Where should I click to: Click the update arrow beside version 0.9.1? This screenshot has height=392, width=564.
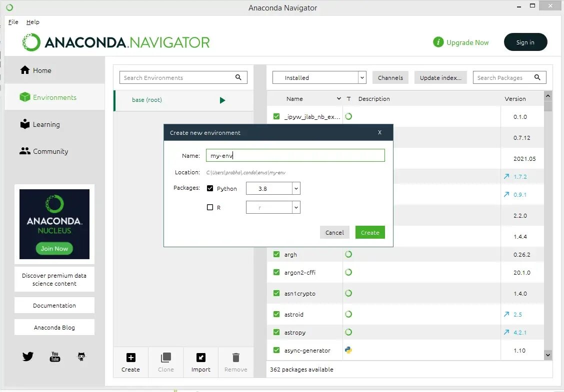[506, 194]
